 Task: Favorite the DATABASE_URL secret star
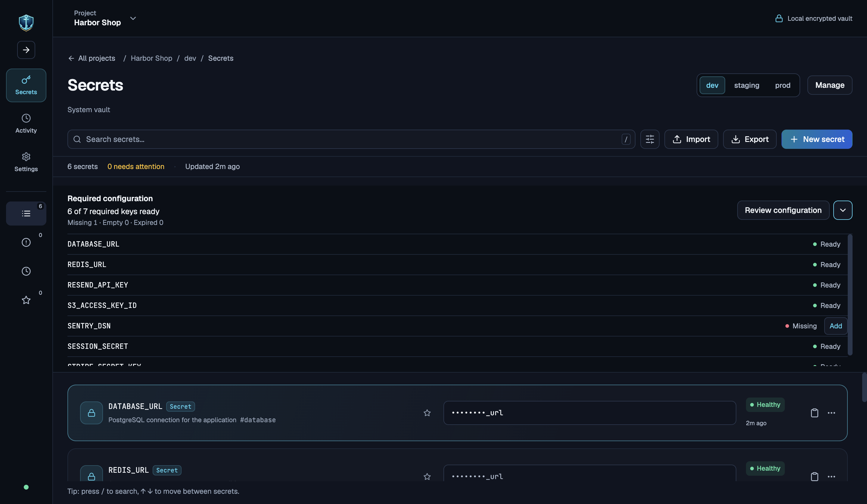427,413
